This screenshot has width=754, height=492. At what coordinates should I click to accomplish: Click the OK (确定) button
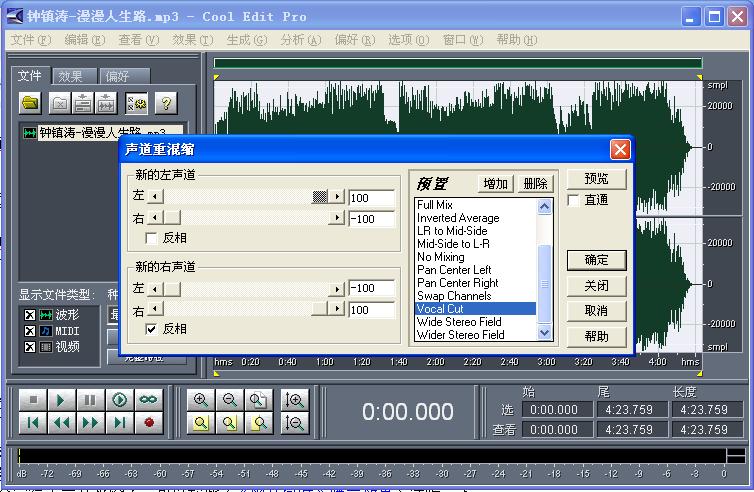[x=596, y=260]
